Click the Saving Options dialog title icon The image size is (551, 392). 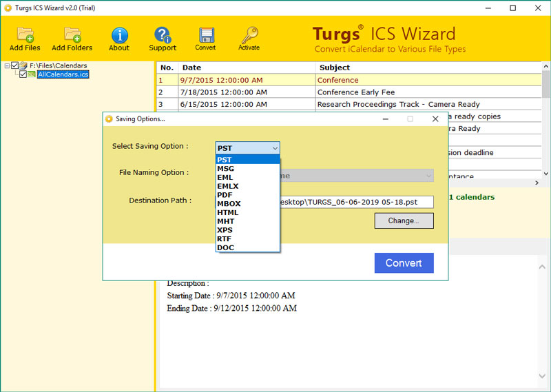109,118
